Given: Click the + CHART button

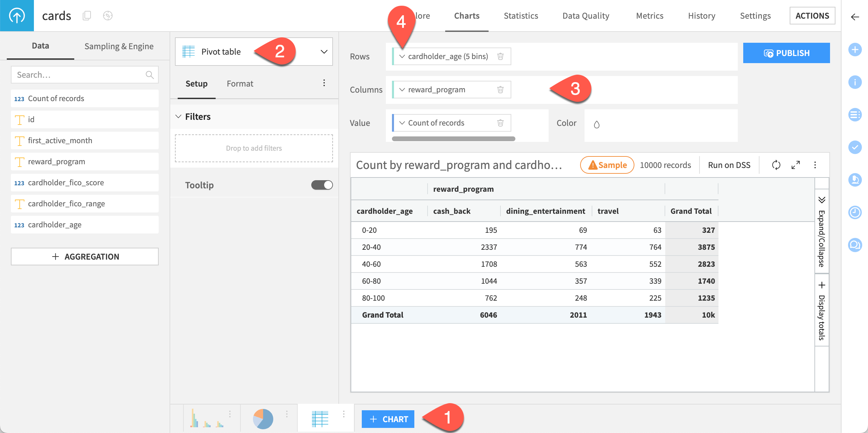Looking at the screenshot, I should [x=388, y=419].
